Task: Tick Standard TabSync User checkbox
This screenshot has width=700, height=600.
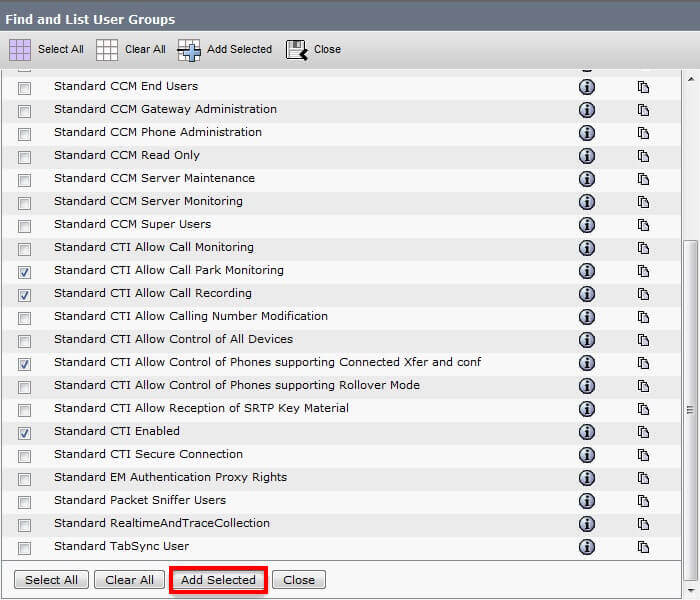Action: pyautogui.click(x=25, y=548)
